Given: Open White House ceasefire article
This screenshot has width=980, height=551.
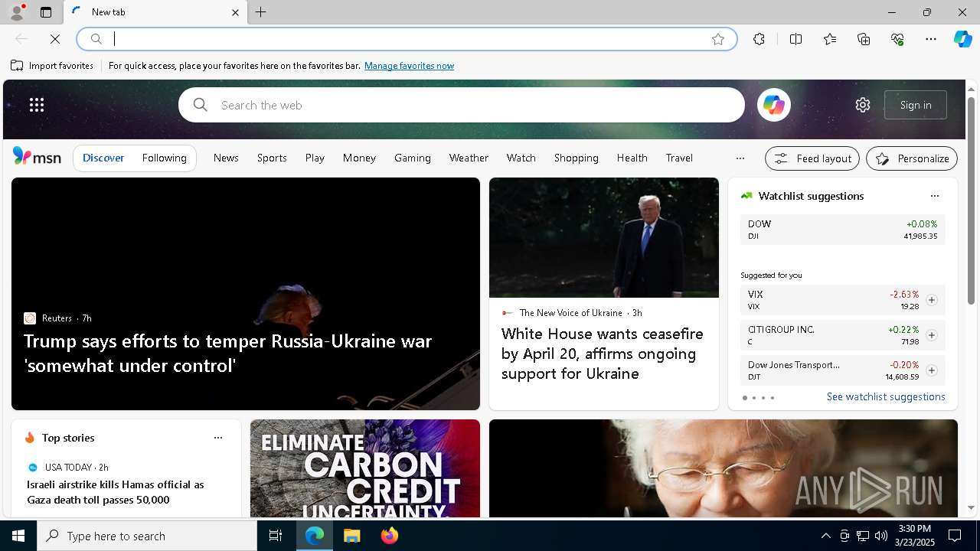Looking at the screenshot, I should [603, 354].
